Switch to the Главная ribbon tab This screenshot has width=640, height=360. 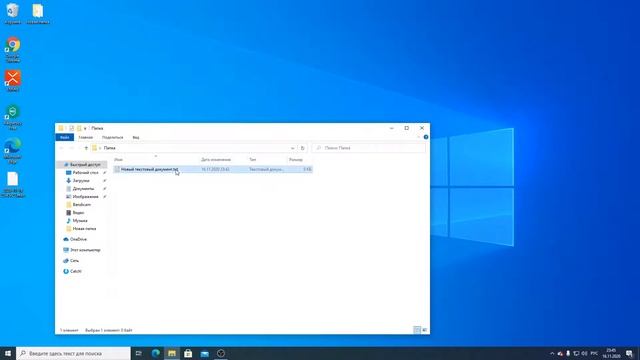(86, 138)
